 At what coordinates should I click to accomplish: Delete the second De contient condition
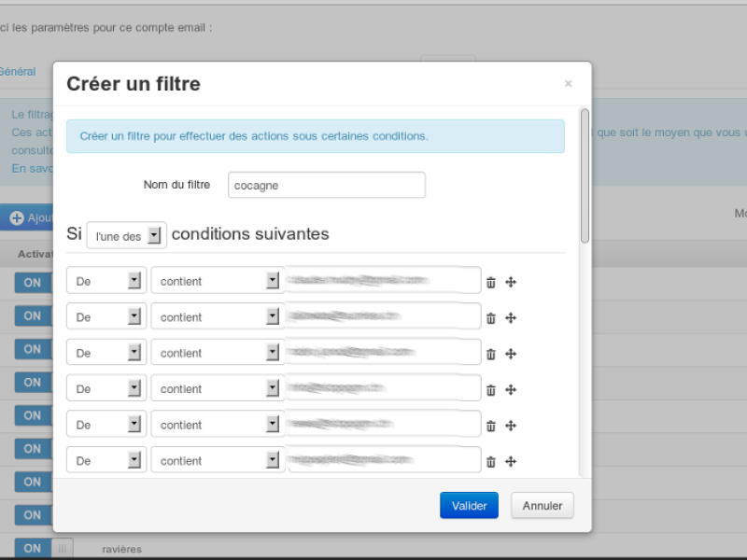pyautogui.click(x=491, y=318)
